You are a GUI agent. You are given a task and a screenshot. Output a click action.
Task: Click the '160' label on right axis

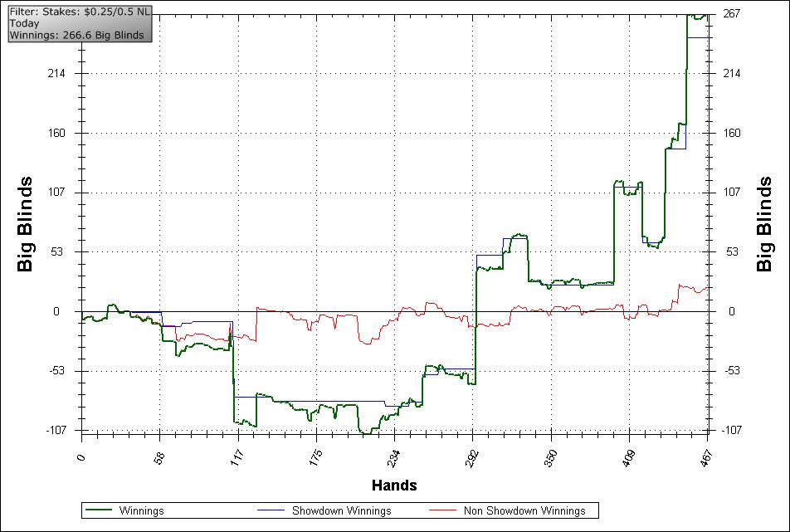[x=732, y=133]
